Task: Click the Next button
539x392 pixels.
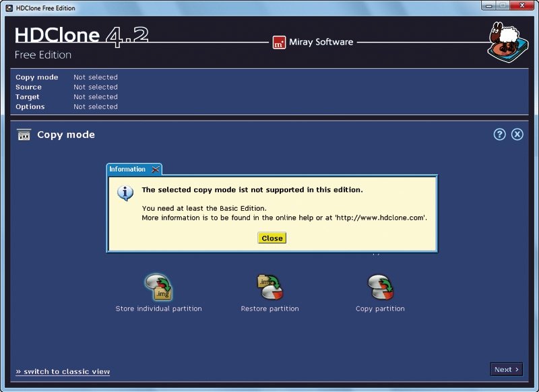Action: click(x=507, y=369)
